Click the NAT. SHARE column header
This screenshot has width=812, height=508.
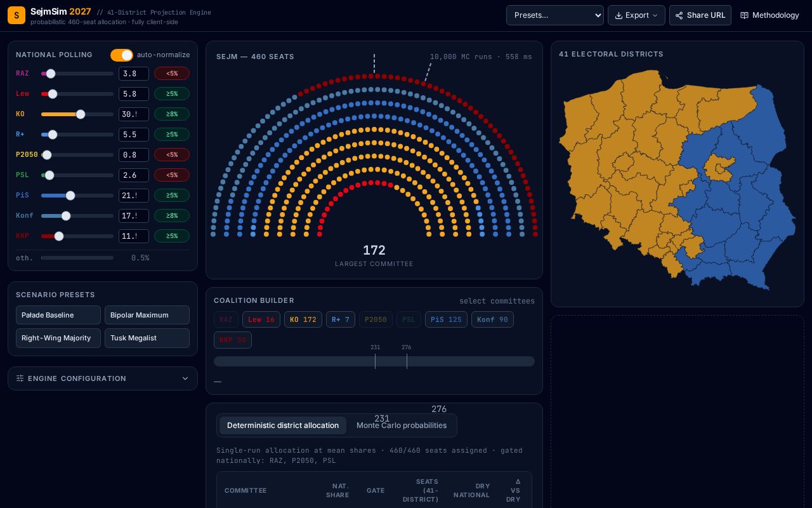tap(337, 491)
